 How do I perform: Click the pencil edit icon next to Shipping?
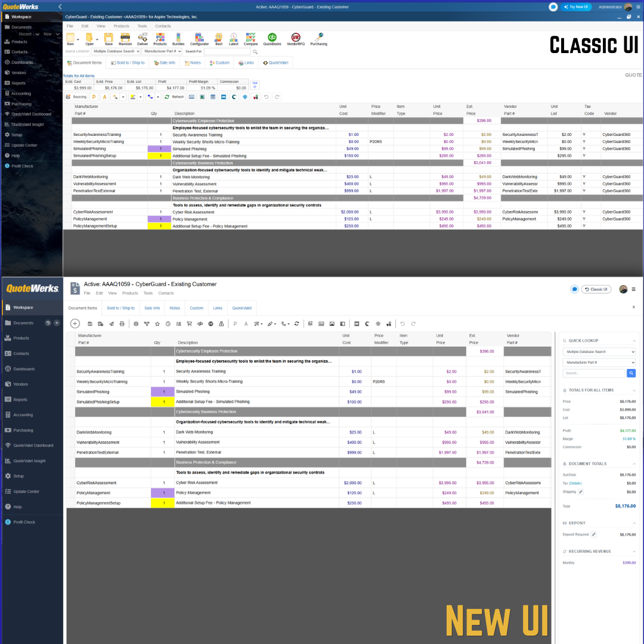coord(581,491)
